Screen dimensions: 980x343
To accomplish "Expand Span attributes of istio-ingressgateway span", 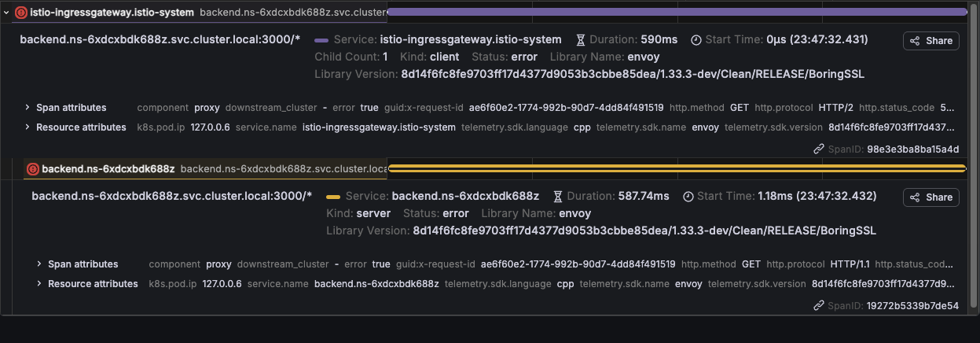I will 28,108.
